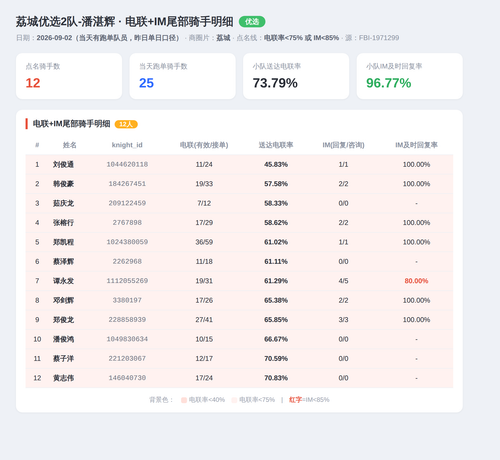
Task: Click the rule text 电联率<75% 或 IM<85%
Action: click(x=301, y=38)
